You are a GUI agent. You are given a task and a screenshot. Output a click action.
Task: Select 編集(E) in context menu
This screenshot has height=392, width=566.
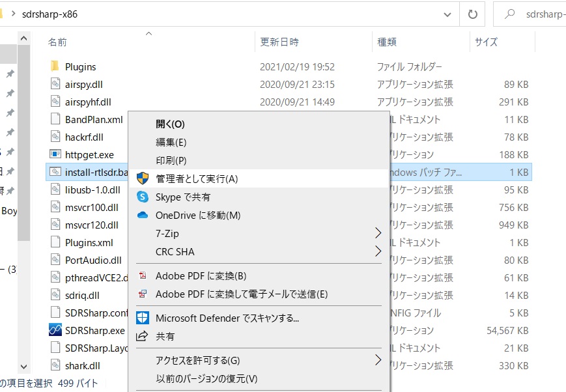[x=259, y=142]
